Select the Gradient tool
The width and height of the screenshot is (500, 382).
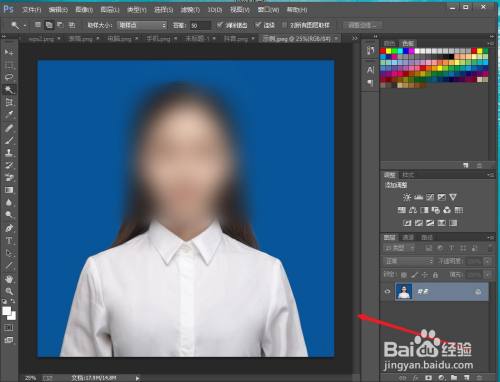9,190
